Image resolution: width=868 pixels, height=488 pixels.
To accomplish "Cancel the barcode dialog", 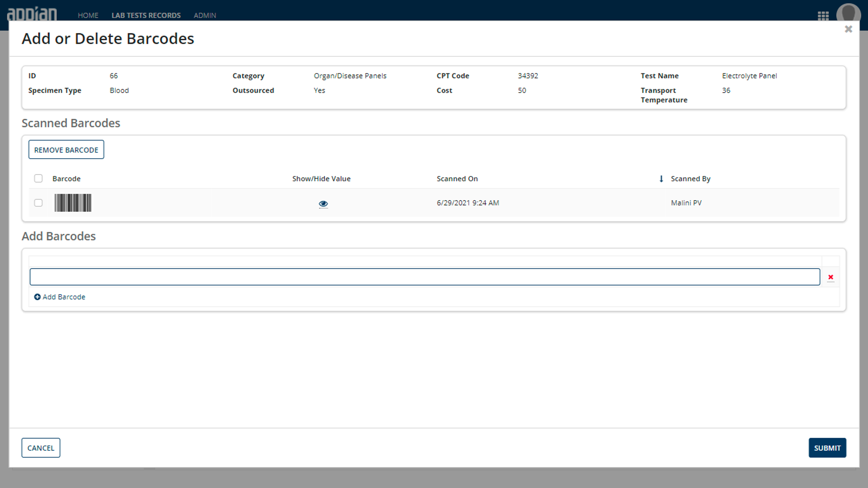I will (41, 448).
